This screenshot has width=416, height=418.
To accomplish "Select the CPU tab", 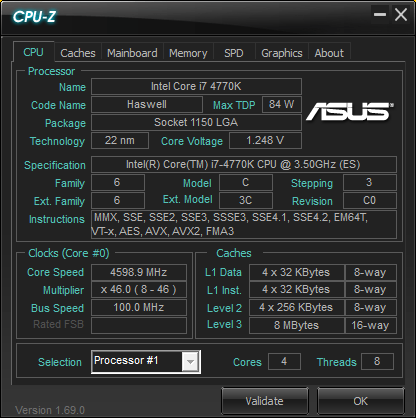I will (x=33, y=52).
